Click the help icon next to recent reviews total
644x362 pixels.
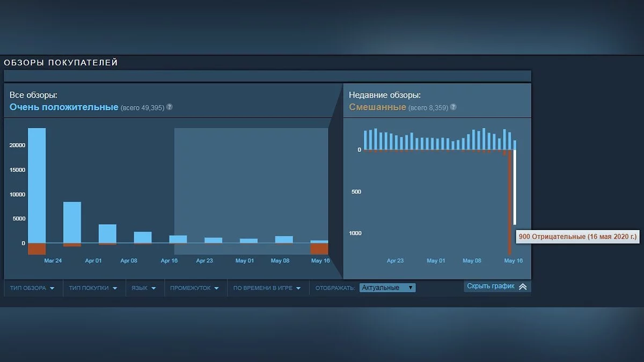[x=453, y=107]
